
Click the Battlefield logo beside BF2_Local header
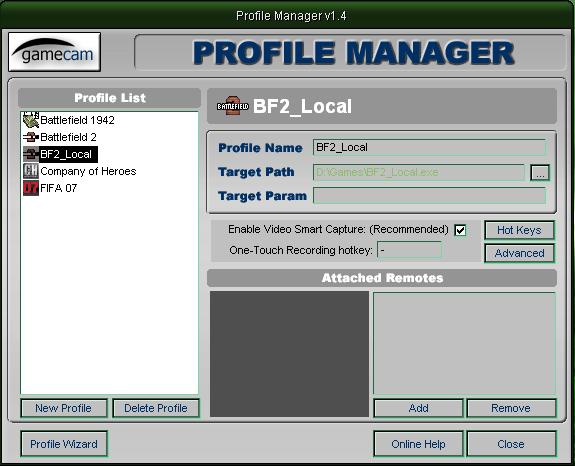click(232, 106)
